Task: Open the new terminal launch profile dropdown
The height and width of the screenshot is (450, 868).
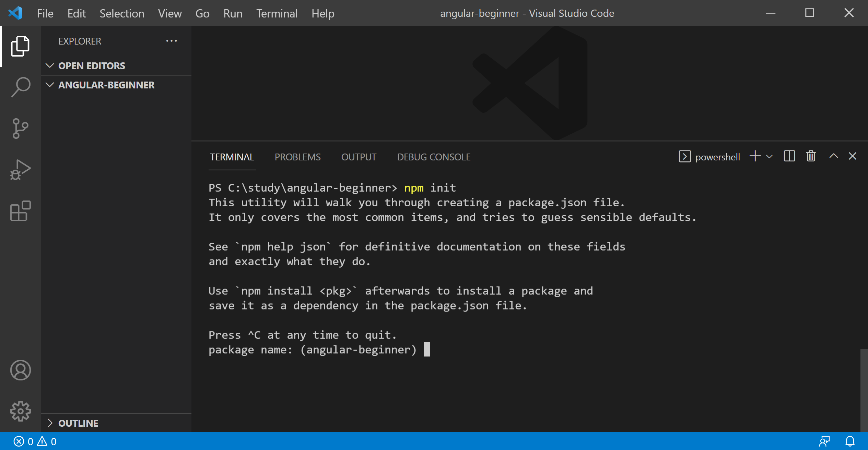Action: click(x=770, y=157)
